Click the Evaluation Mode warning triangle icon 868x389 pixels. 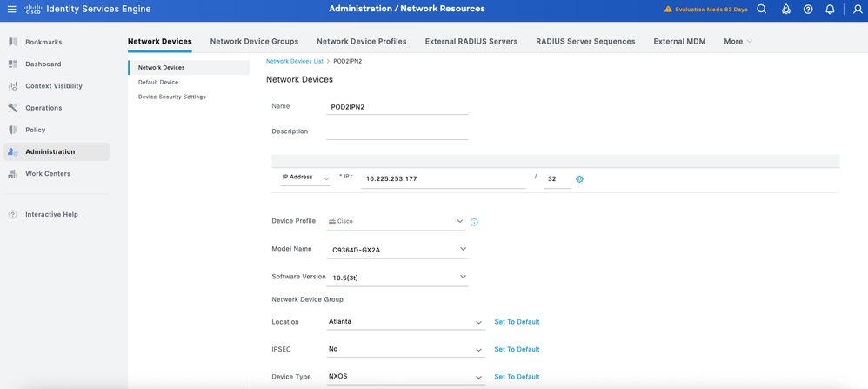coord(668,10)
